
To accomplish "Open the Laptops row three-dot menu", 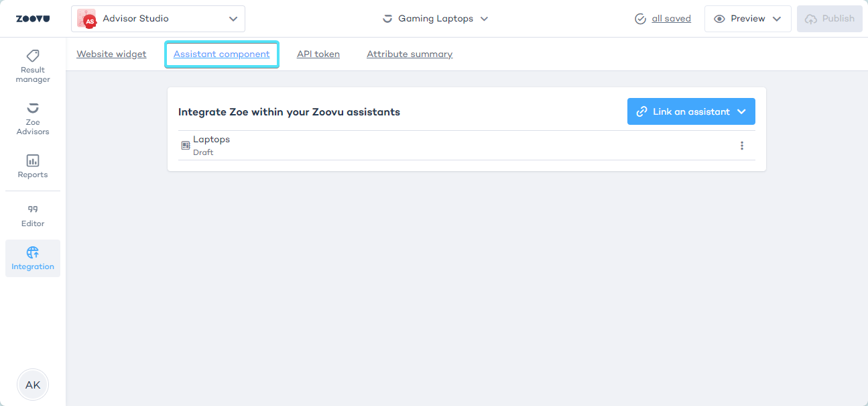I will pyautogui.click(x=741, y=146).
